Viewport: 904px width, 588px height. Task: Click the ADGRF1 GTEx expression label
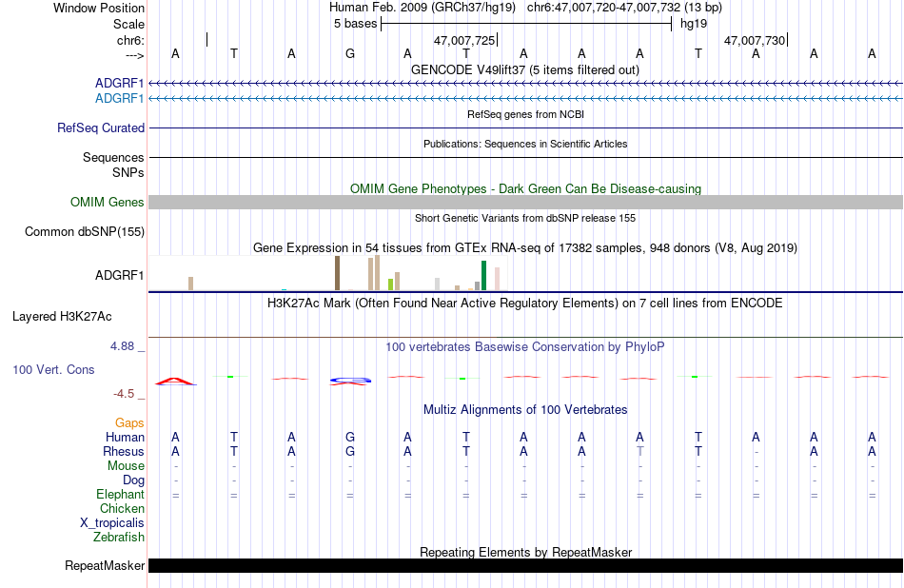coord(119,276)
